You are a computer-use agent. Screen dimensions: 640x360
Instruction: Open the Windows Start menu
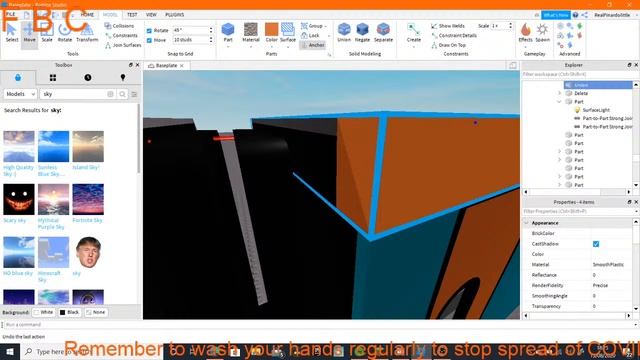[10, 352]
